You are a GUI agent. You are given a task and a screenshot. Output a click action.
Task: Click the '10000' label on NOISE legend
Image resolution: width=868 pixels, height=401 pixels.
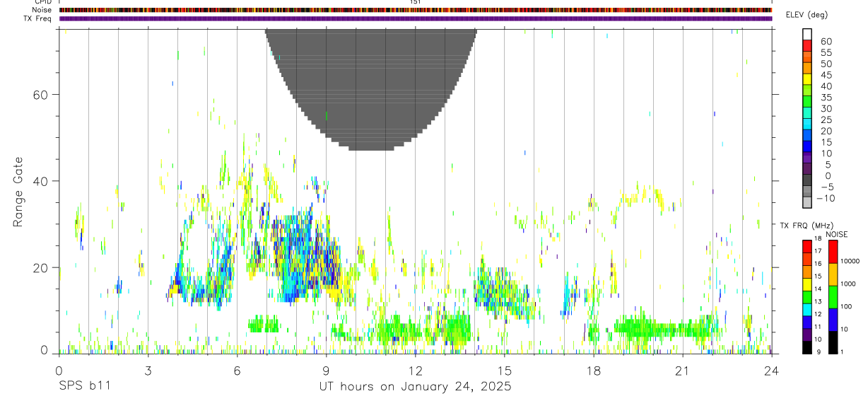(850, 261)
